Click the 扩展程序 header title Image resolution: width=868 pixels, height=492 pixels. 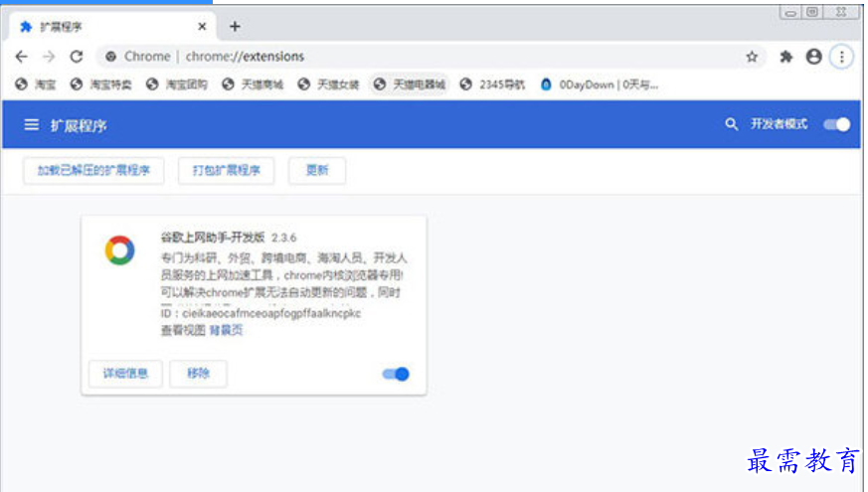coord(79,126)
